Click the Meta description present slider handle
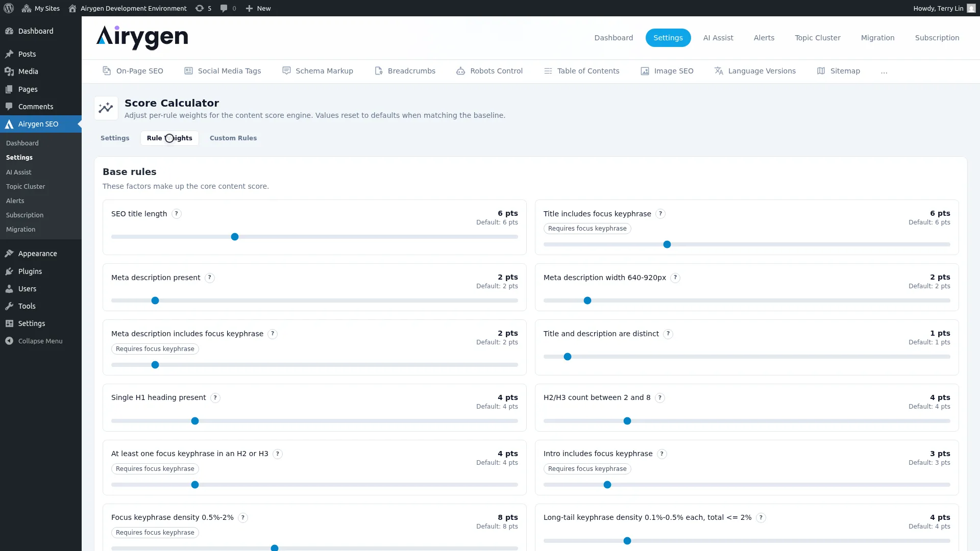This screenshot has height=551, width=980. click(x=155, y=300)
